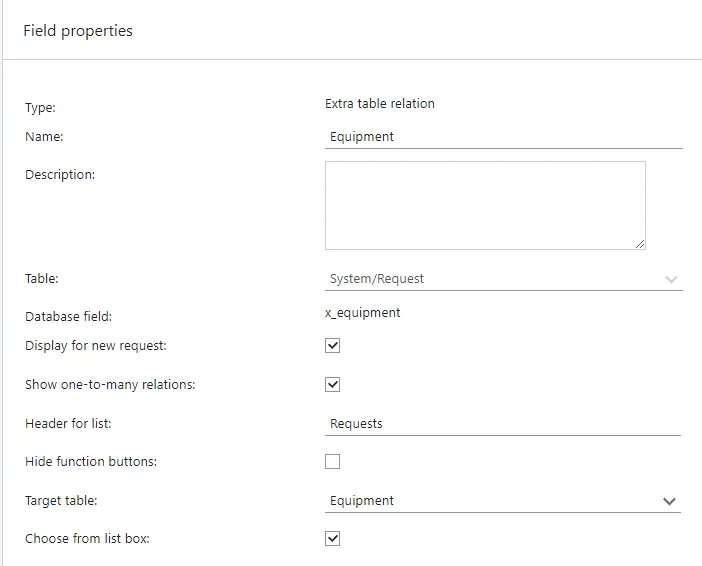Click the Display for new request label

[x=96, y=346]
